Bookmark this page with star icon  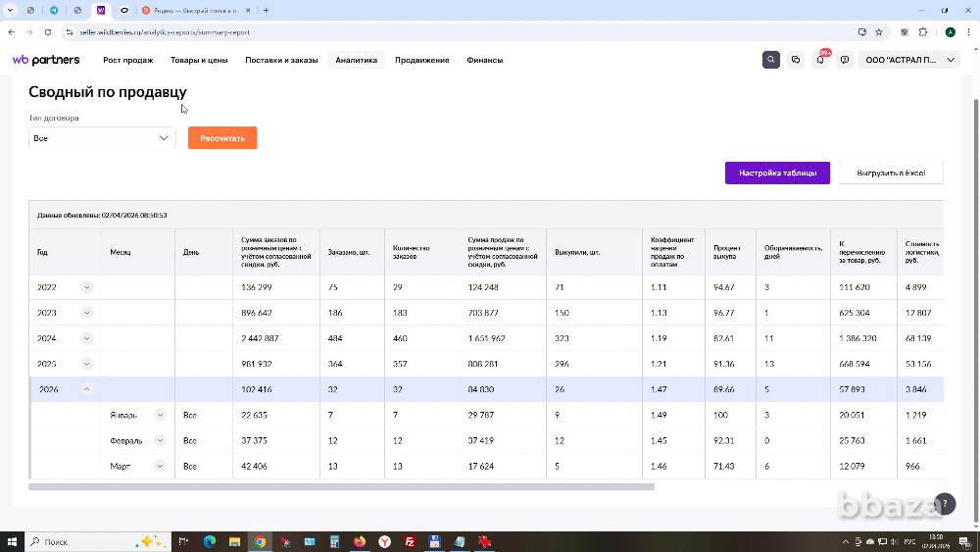tap(880, 31)
